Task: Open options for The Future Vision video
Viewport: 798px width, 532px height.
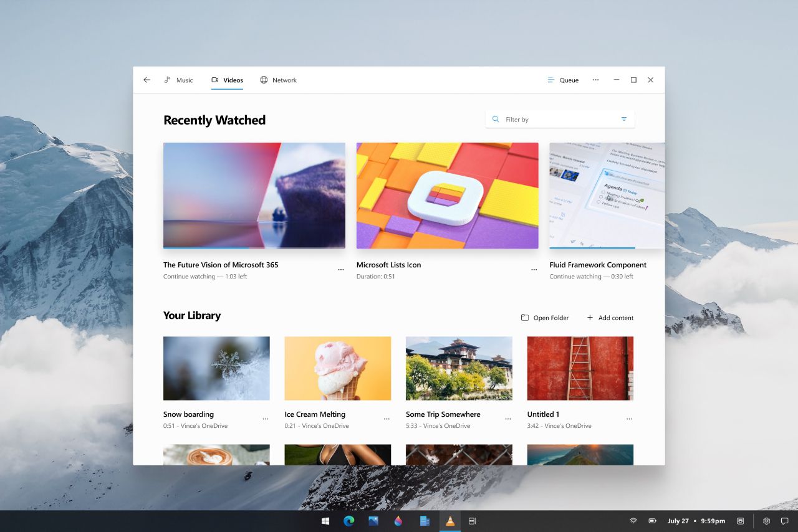Action: coord(341,270)
